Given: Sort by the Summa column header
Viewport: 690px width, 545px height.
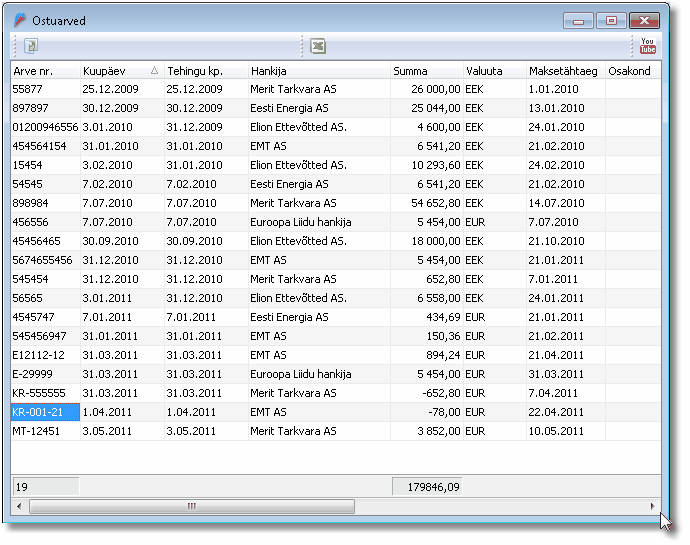Looking at the screenshot, I should pos(427,71).
